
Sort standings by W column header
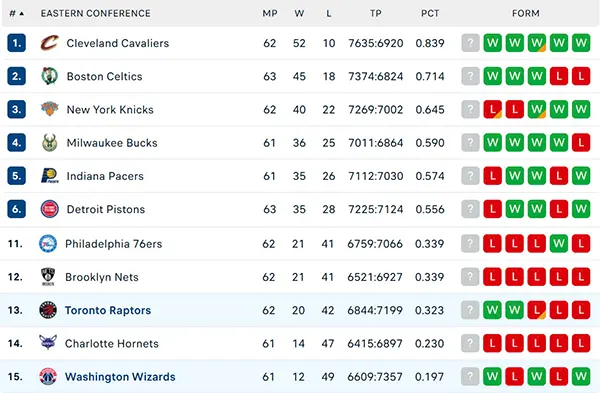[x=299, y=13]
